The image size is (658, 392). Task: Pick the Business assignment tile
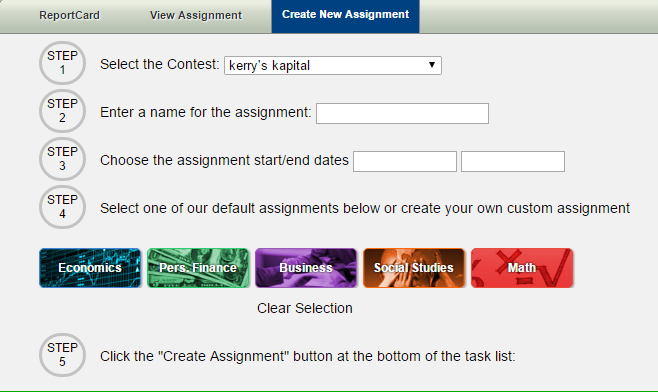pyautogui.click(x=306, y=268)
